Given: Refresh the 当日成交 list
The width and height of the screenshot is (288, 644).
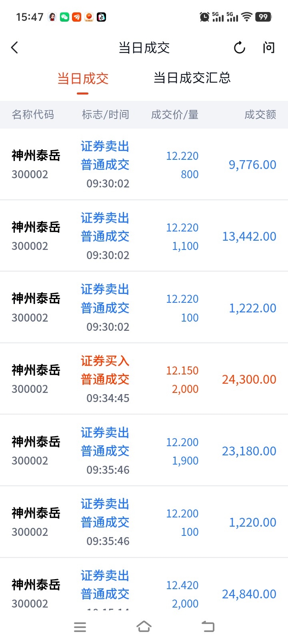Looking at the screenshot, I should (x=240, y=48).
